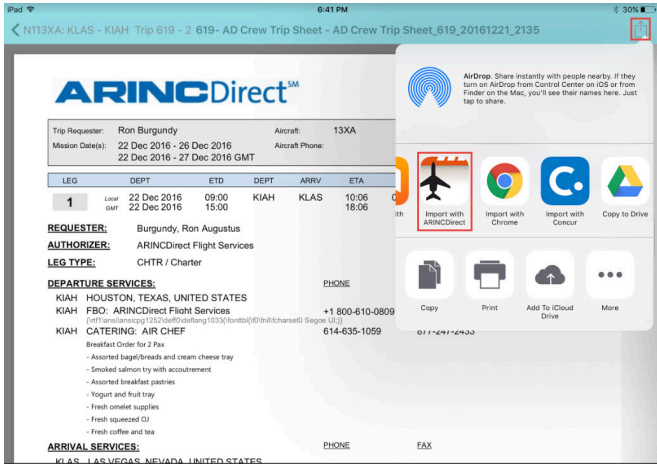Tap the Print action icon
This screenshot has width=657, height=465.
tap(489, 275)
